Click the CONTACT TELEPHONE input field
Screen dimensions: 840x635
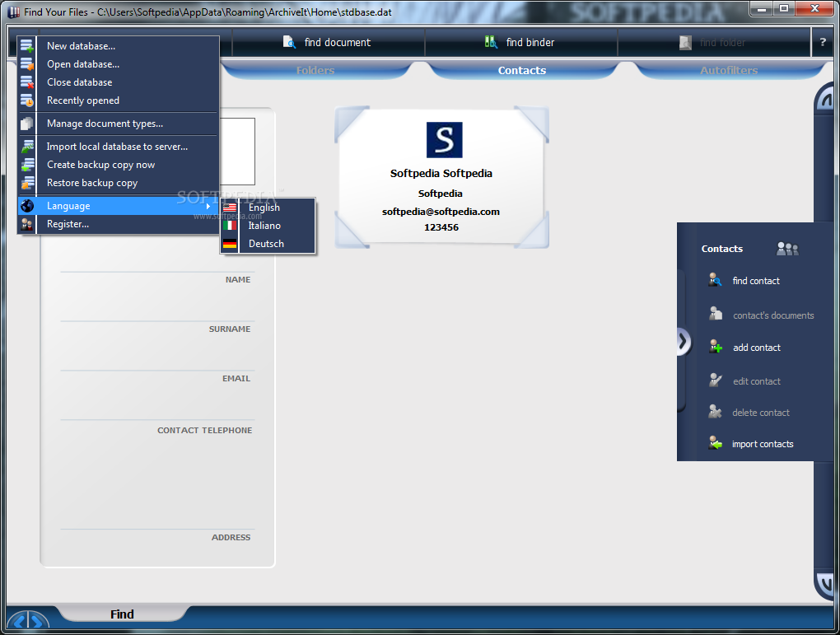point(157,409)
